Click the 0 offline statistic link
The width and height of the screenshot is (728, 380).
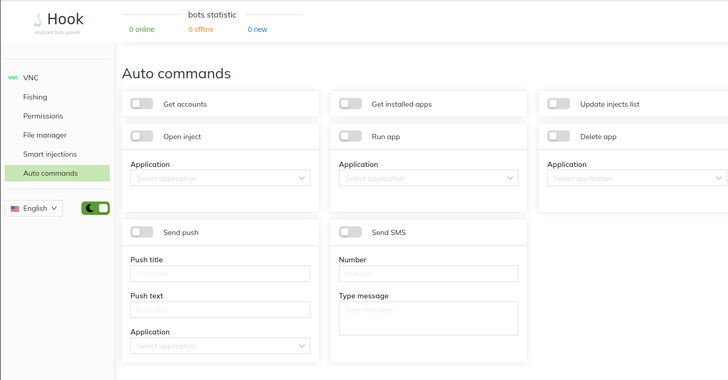coord(201,29)
